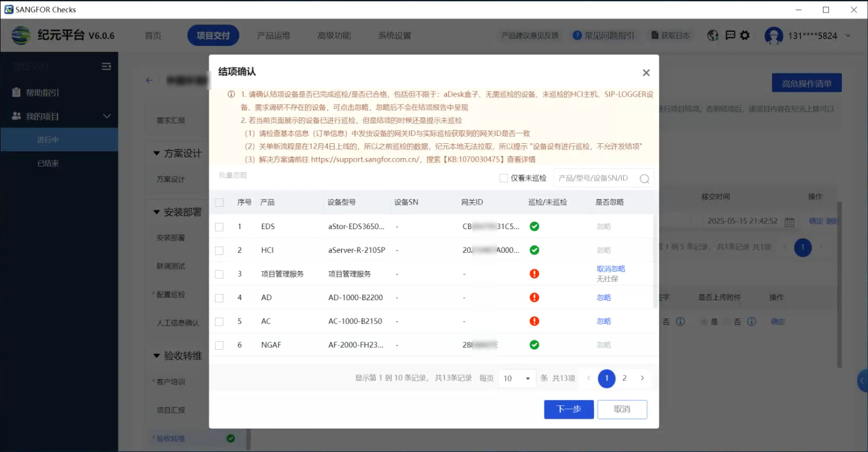Tick the checkbox for the EDS row
The width and height of the screenshot is (868, 452).
click(220, 227)
